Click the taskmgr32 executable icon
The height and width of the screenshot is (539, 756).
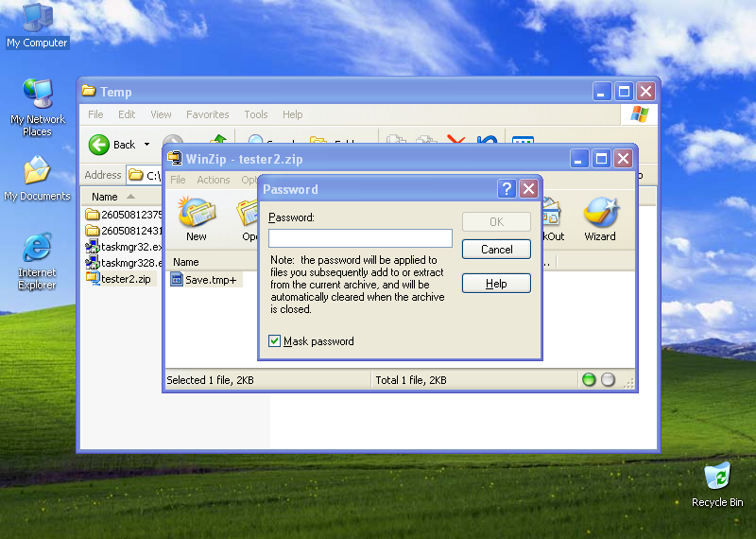click(x=92, y=247)
